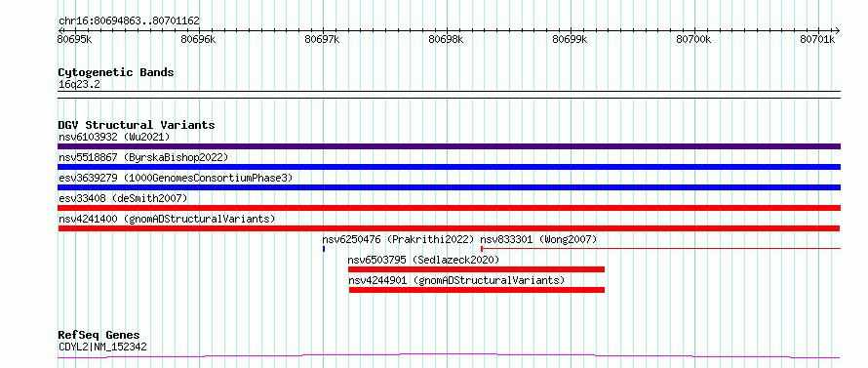Open the esv3639279 (1000GenomesConsortiumPhase3) label
Image resolution: width=868 pixels, height=368 pixels.
click(x=176, y=178)
